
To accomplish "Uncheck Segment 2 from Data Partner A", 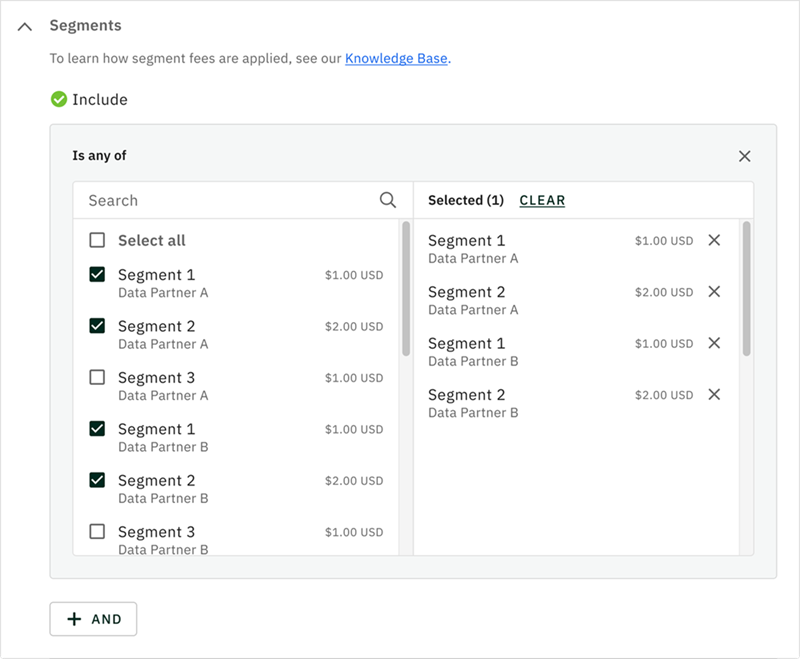I will click(x=97, y=326).
